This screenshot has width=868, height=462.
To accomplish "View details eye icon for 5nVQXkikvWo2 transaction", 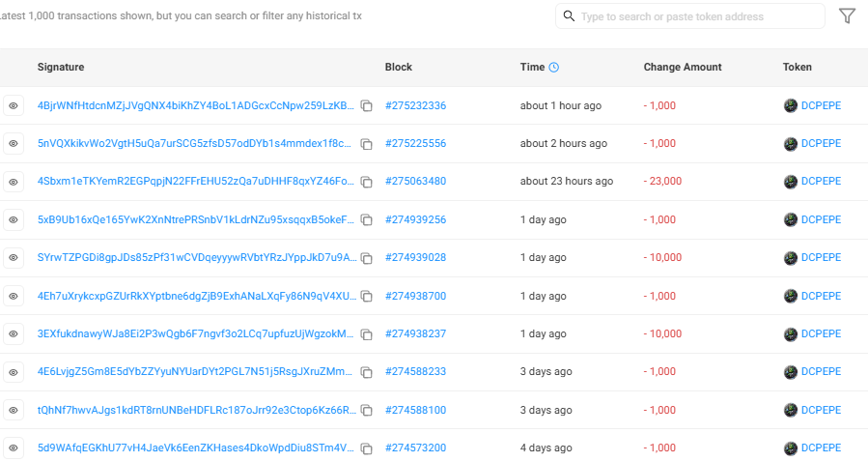I will (x=14, y=143).
